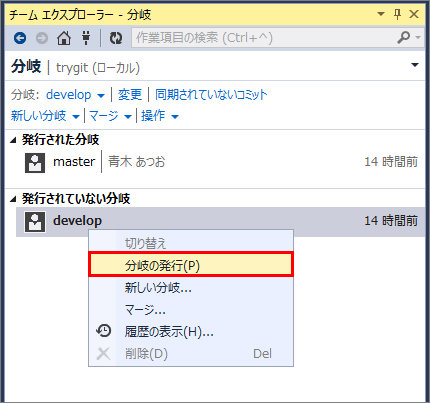430x403 pixels.
Task: Click the Refresh icon in toolbar
Action: coord(116,38)
